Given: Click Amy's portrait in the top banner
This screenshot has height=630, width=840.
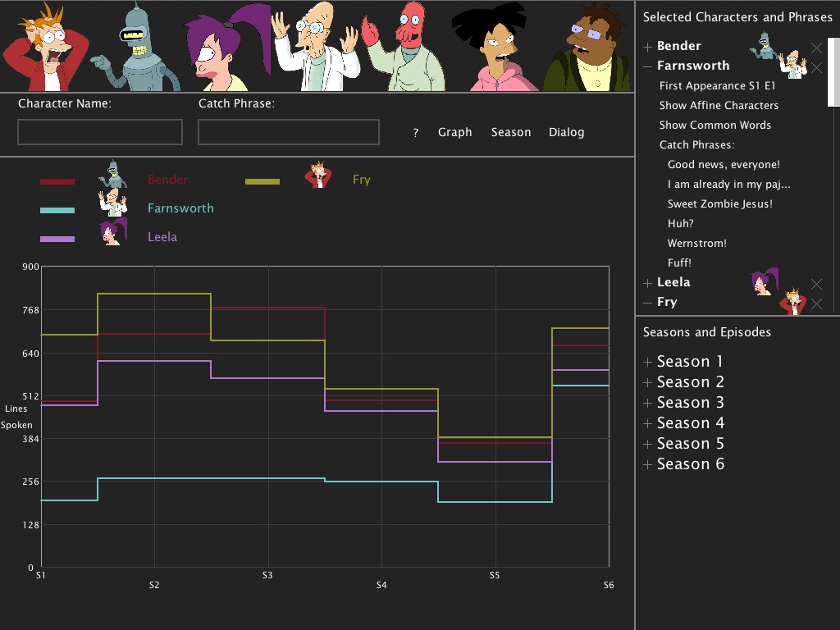Looking at the screenshot, I should click(496, 47).
